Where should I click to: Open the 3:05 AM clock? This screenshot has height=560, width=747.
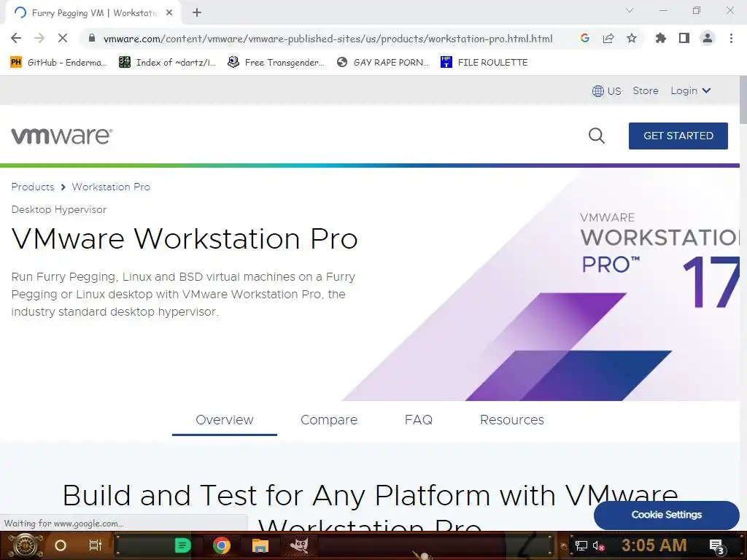pyautogui.click(x=654, y=545)
